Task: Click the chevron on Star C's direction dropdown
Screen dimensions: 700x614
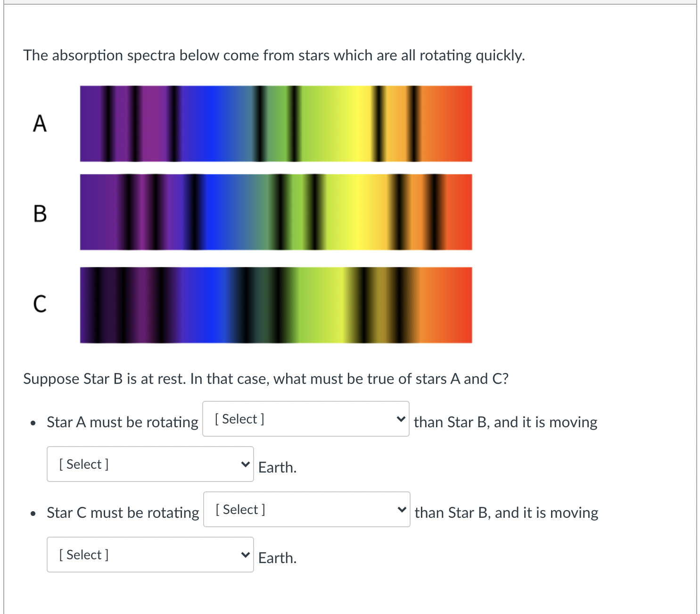Action: 246,555
